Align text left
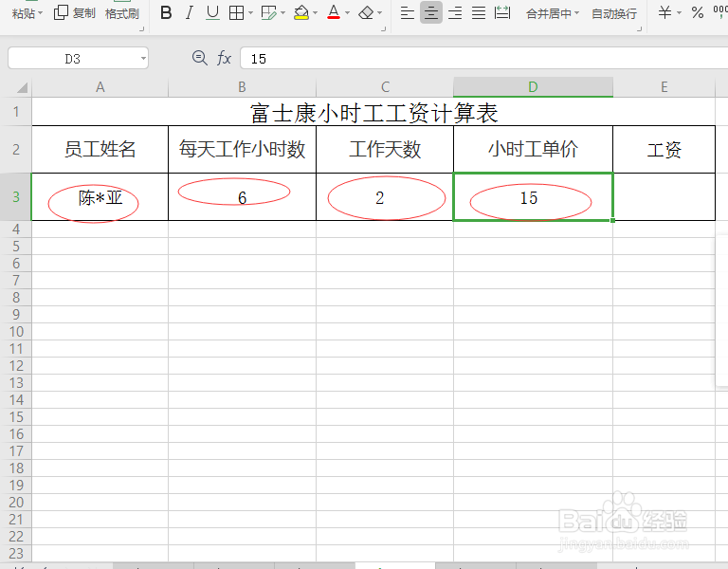Screen dimensions: 728x569 [408, 13]
